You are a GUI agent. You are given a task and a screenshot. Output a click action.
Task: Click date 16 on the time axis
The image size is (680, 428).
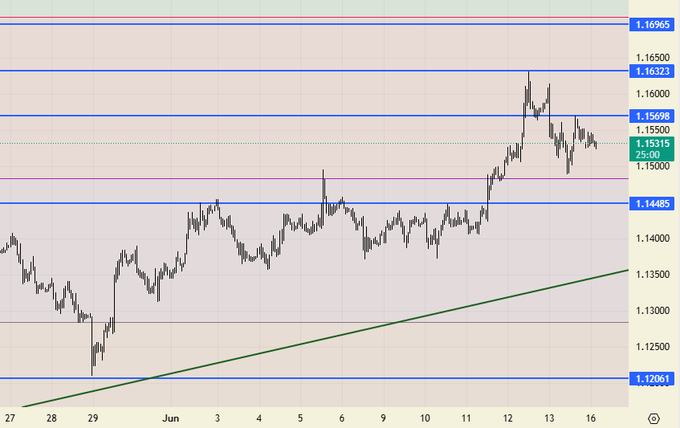click(592, 418)
